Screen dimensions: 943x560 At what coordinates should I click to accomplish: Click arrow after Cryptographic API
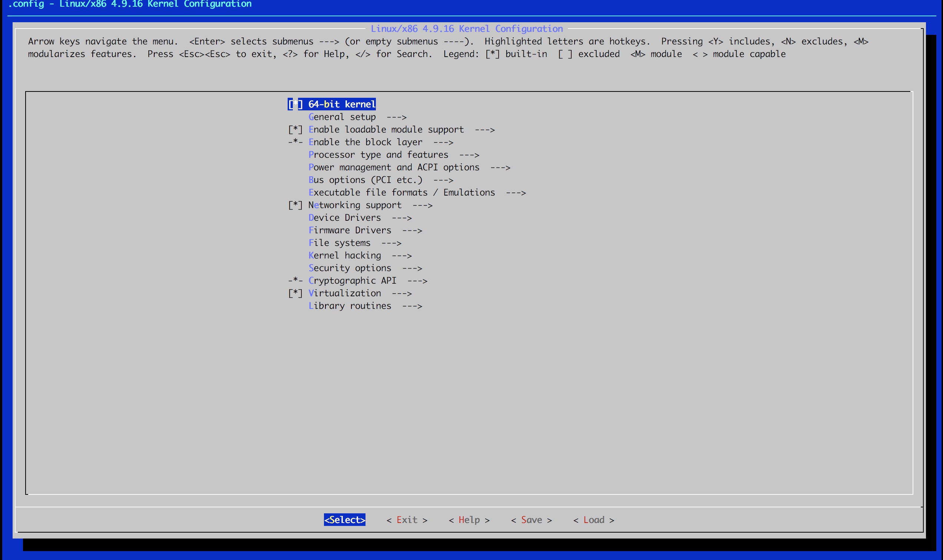417,281
